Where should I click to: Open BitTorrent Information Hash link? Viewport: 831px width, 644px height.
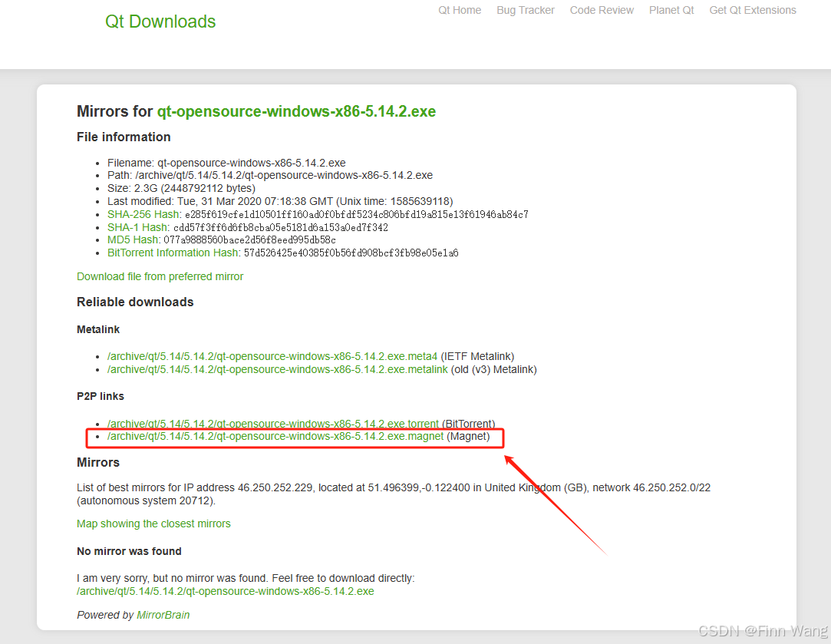pyautogui.click(x=173, y=253)
